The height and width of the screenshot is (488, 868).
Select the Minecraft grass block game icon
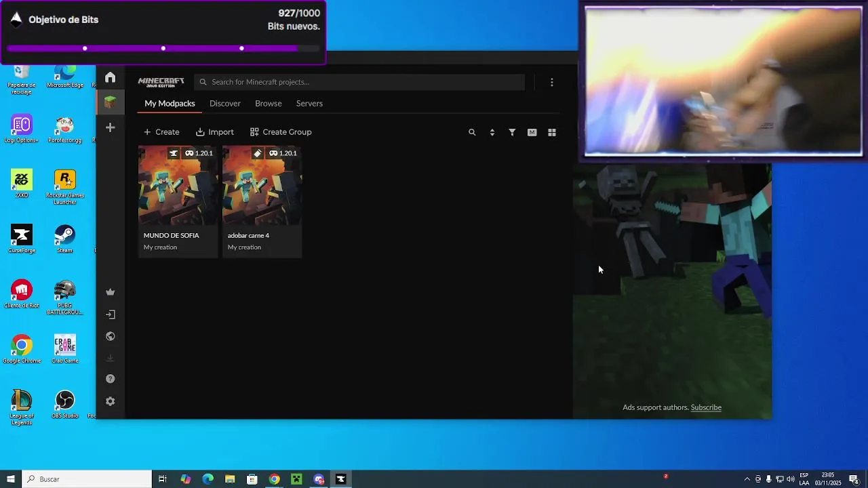click(x=110, y=102)
